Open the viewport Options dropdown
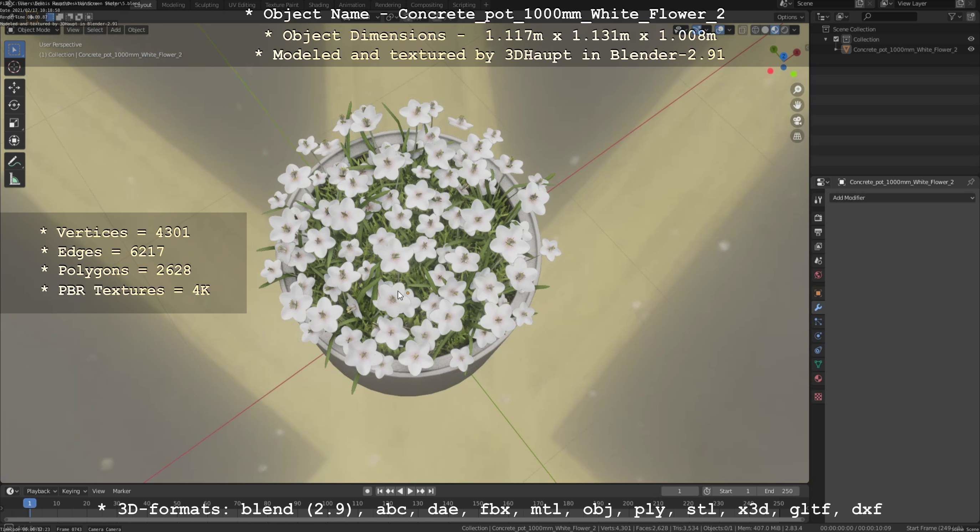The height and width of the screenshot is (532, 980). coord(790,17)
